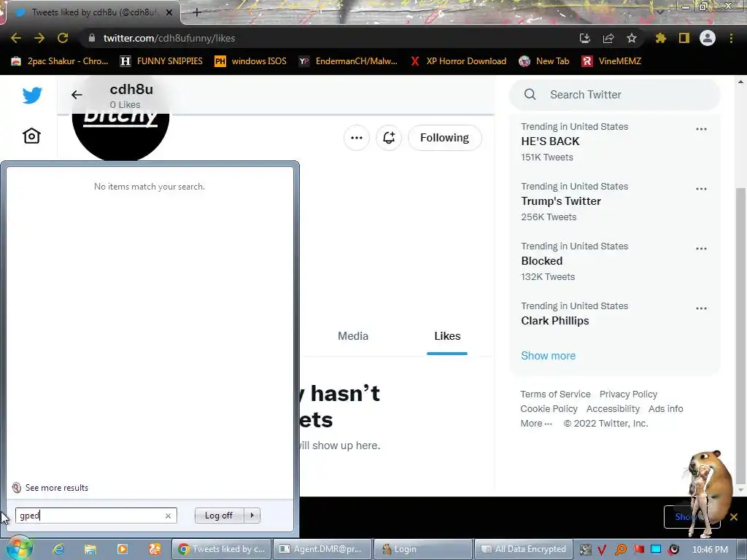Screen dimensions: 747x560
Task: Open profile more options ellipsis button
Action: click(x=356, y=138)
